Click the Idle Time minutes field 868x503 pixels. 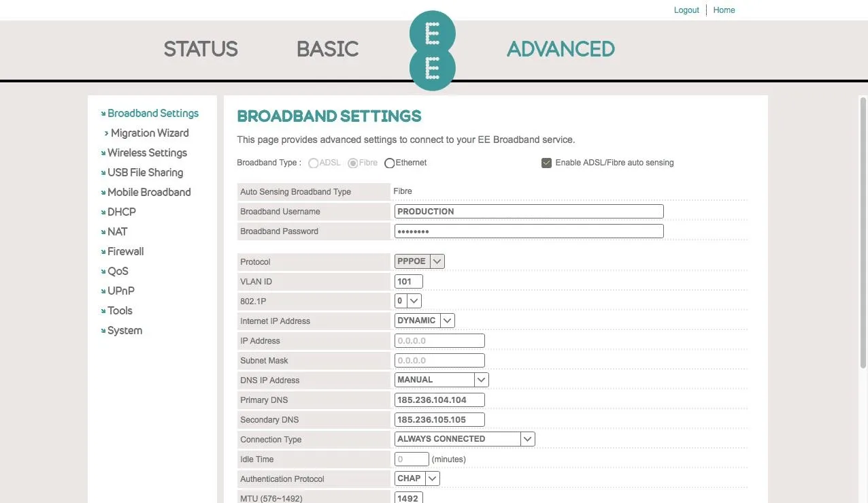pyautogui.click(x=412, y=459)
